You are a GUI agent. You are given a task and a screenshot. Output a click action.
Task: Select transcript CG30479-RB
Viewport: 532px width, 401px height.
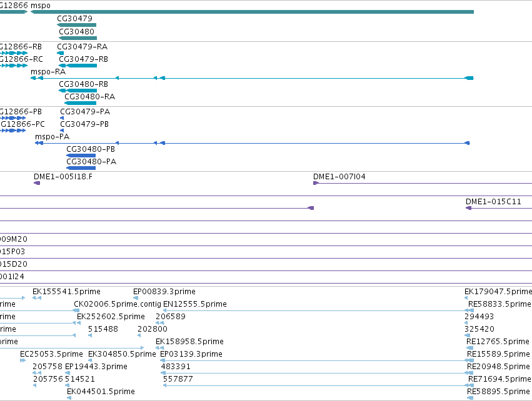click(x=84, y=59)
